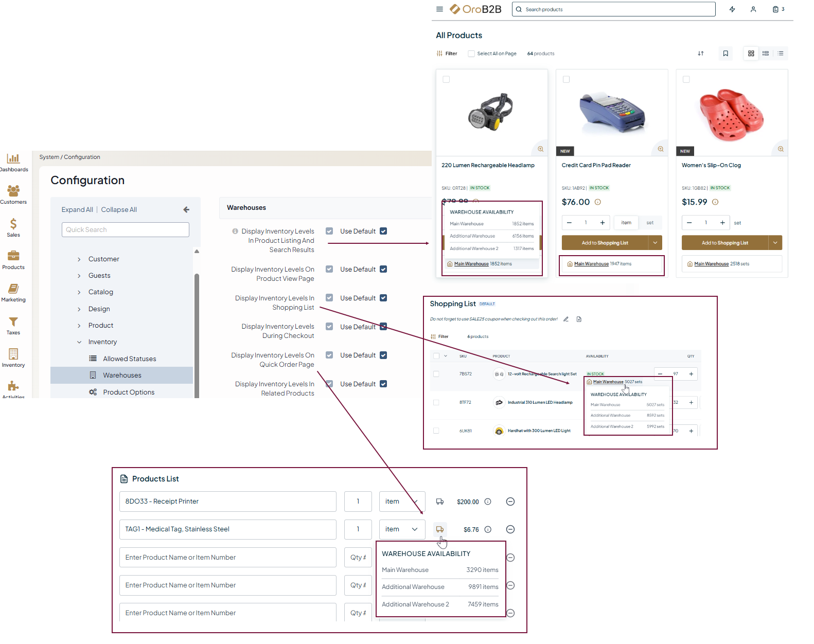
Task: Select Allowed Statuses in config tree
Action: [x=129, y=359]
